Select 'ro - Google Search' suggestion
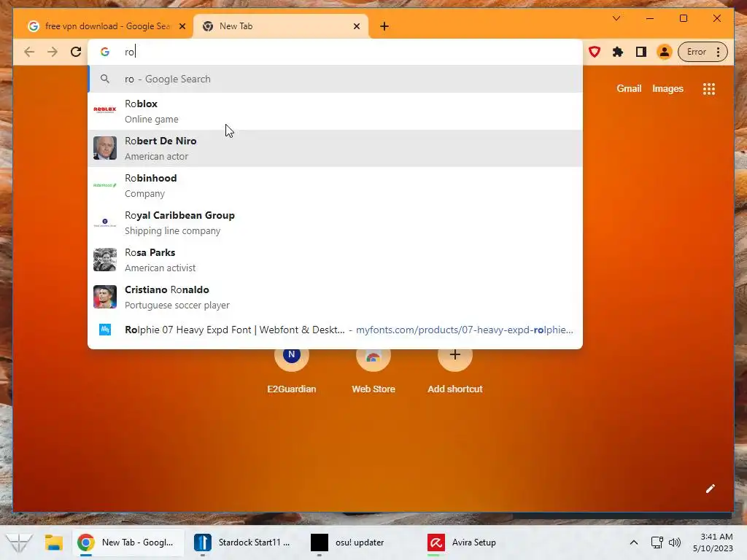Viewport: 747px width, 560px height. 335,79
